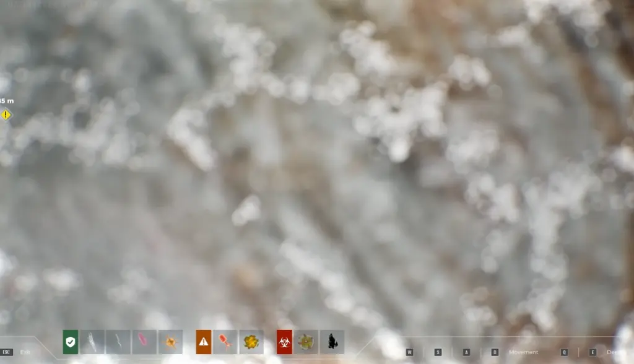Click the D movement key hint
The height and width of the screenshot is (364, 634).
tap(495, 352)
